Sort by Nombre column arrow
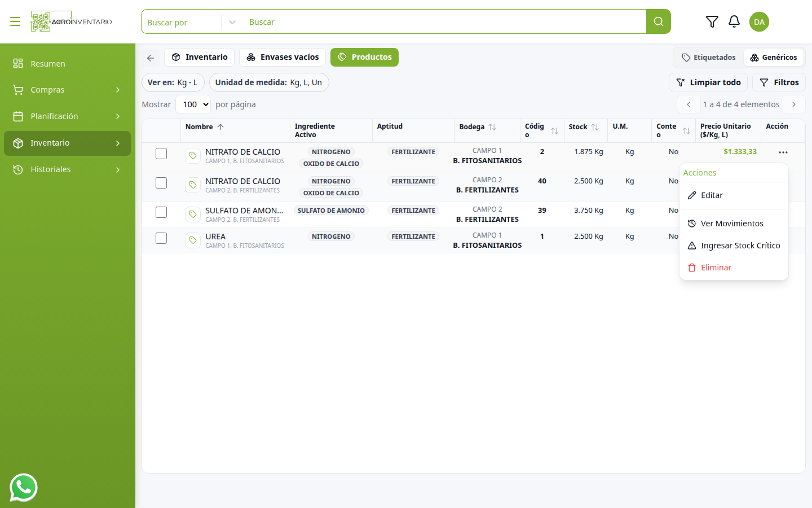Screen dimensions: 812x508 220,127
